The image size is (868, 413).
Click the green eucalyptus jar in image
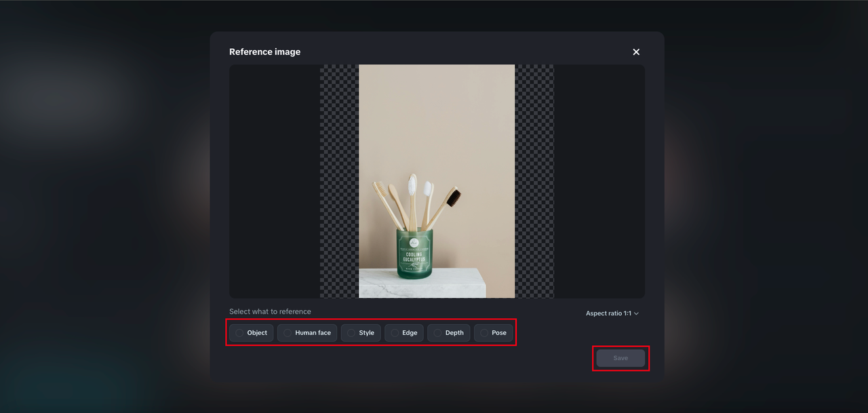click(x=414, y=254)
